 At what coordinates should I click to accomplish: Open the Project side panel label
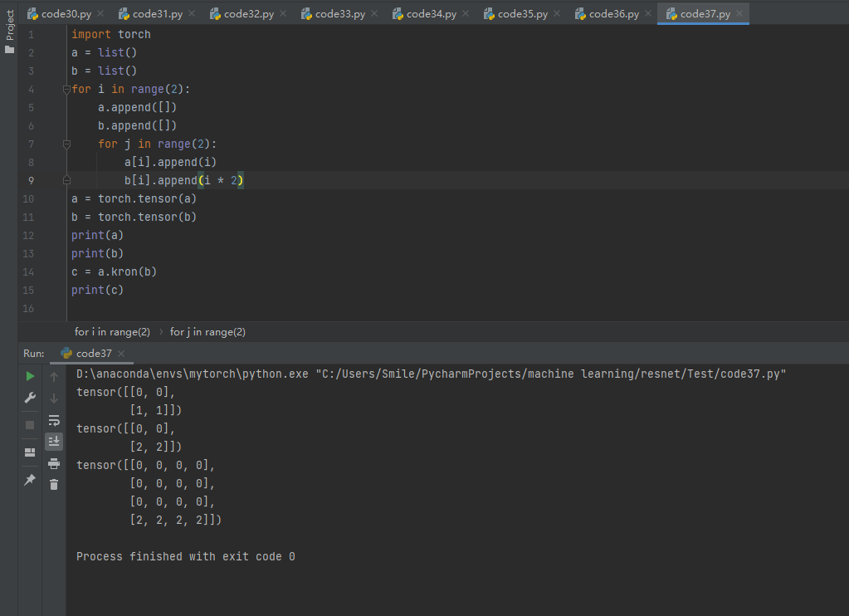point(10,25)
